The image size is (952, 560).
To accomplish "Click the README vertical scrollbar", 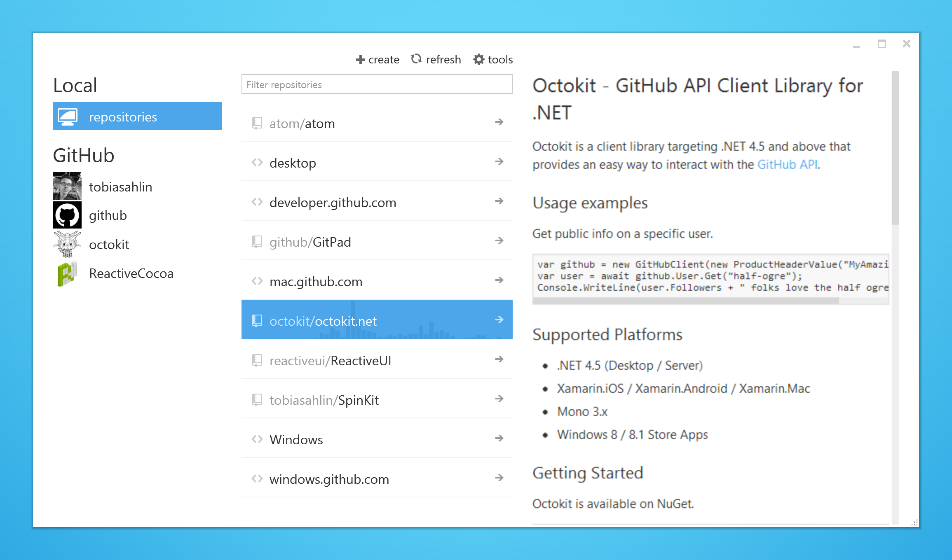I will point(895,148).
